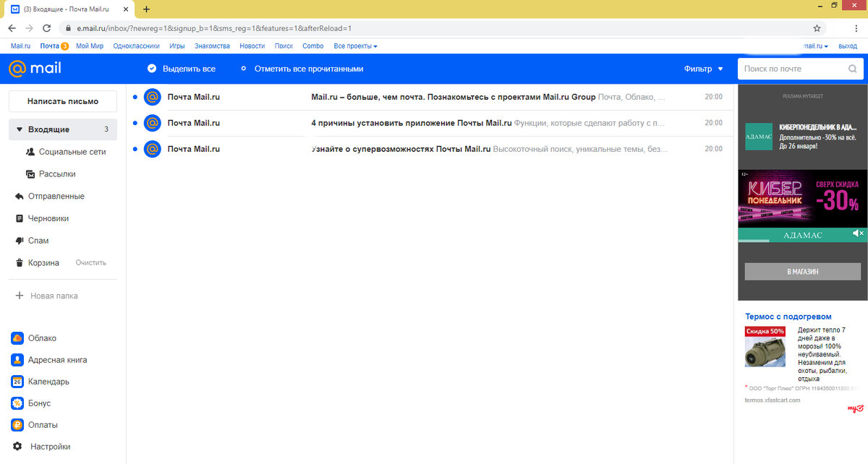This screenshot has height=464, width=868.
Task: Open a new browser tab with plus
Action: pos(146,9)
